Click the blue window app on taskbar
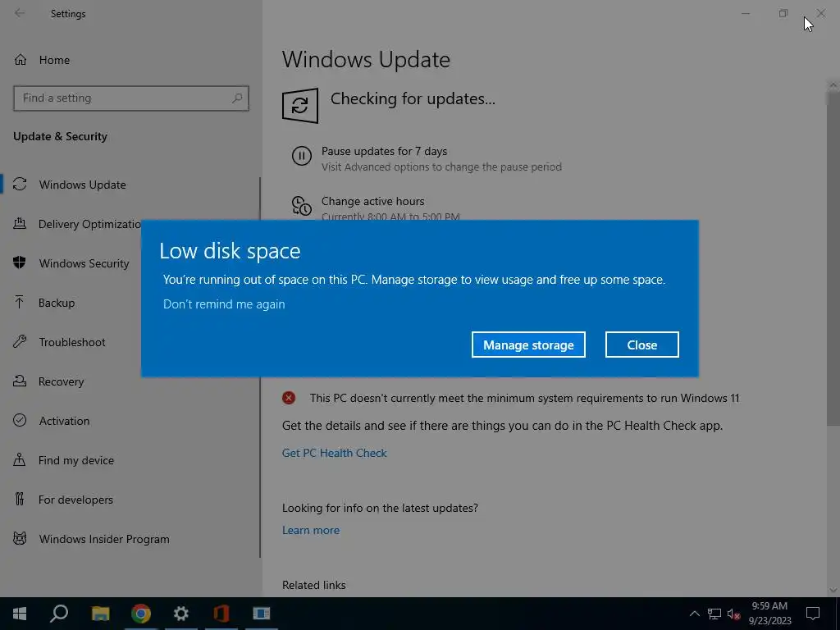The width and height of the screenshot is (840, 630). coord(262,614)
